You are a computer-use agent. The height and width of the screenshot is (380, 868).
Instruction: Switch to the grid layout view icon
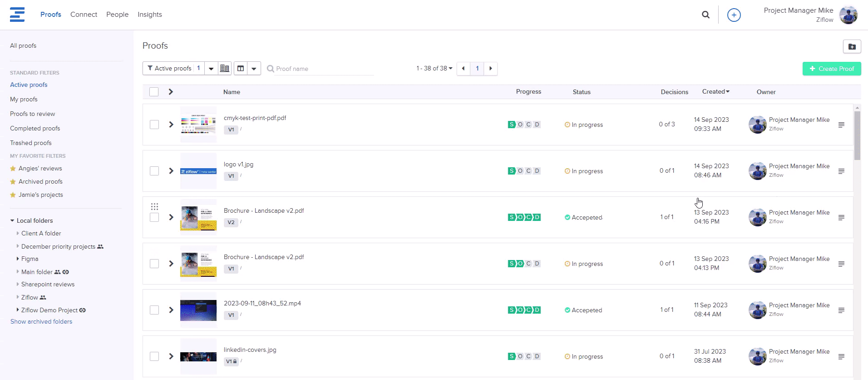[x=225, y=69]
